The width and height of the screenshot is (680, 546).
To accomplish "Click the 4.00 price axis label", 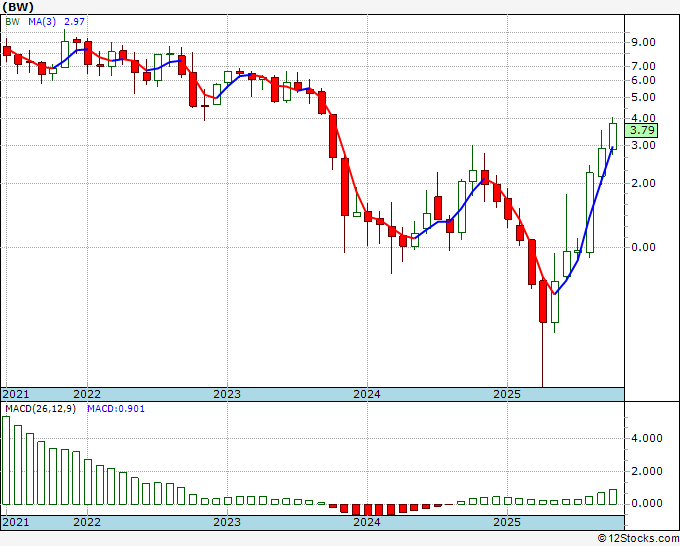I will 643,118.
